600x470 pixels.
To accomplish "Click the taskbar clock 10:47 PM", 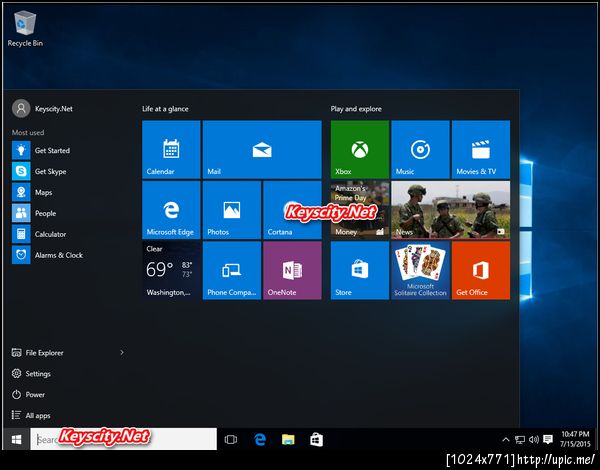I will click(x=575, y=439).
